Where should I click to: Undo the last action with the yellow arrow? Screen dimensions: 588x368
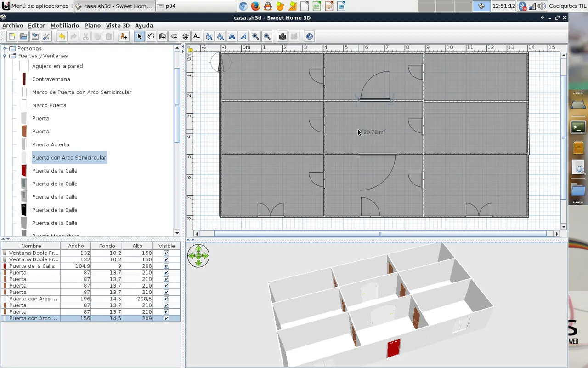(62, 36)
